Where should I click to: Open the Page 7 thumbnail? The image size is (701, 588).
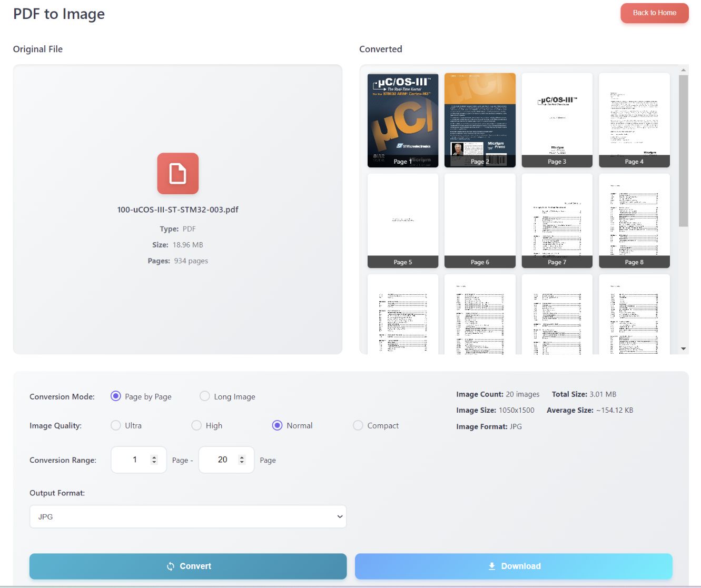(557, 221)
